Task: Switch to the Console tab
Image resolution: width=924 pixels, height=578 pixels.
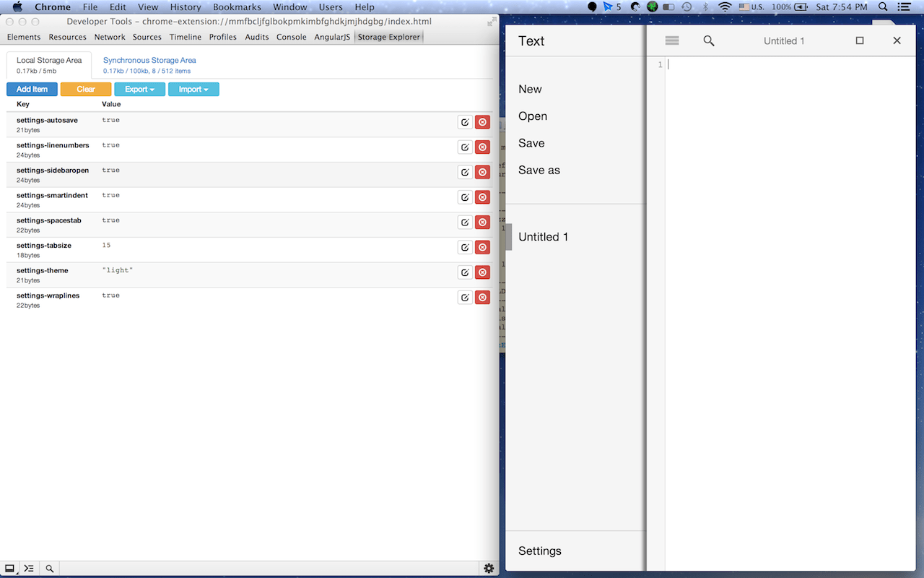Action: coord(291,37)
